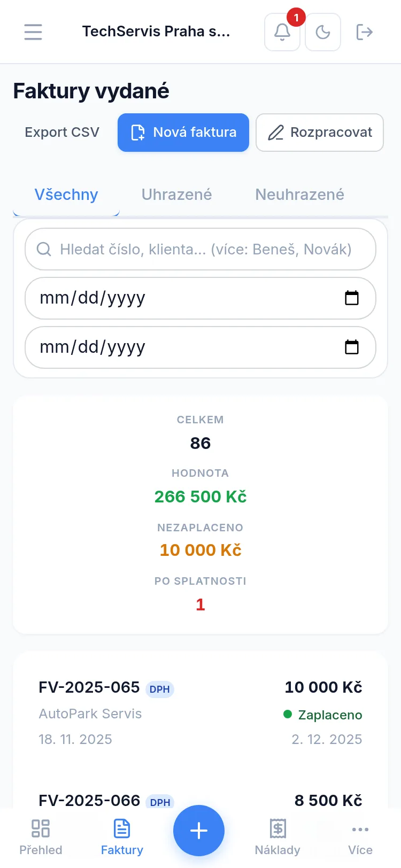Tap the Faktury document icon in navigation
This screenshot has width=401, height=868.
[x=121, y=828]
